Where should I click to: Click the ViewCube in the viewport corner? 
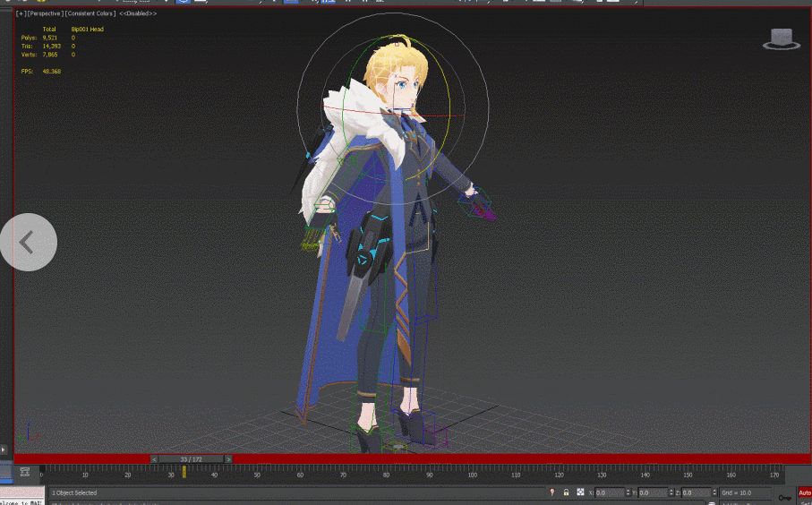pyautogui.click(x=782, y=39)
